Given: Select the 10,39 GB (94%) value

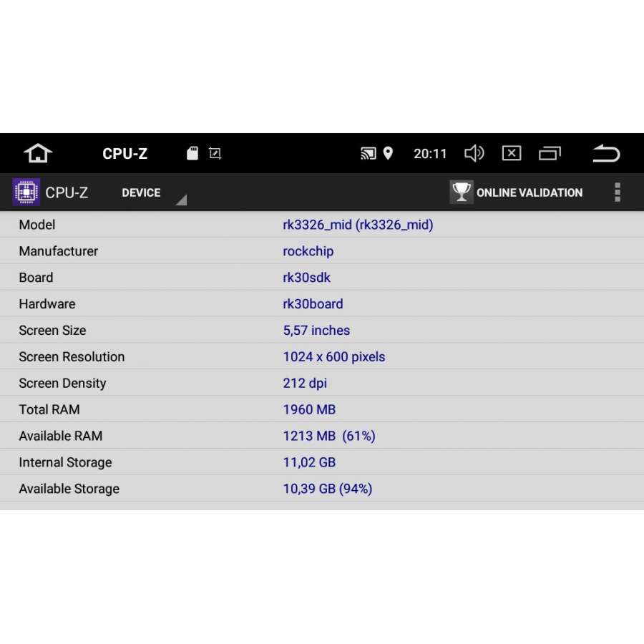Looking at the screenshot, I should click(327, 489).
